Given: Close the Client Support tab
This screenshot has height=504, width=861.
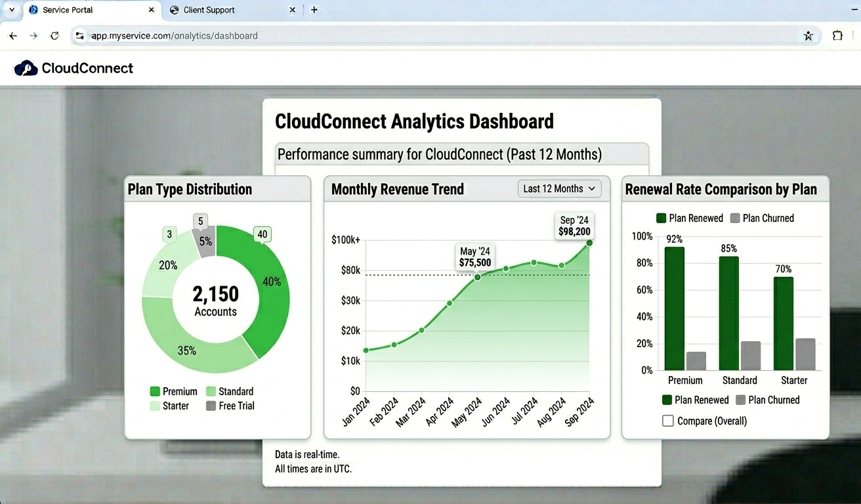Looking at the screenshot, I should 293,10.
